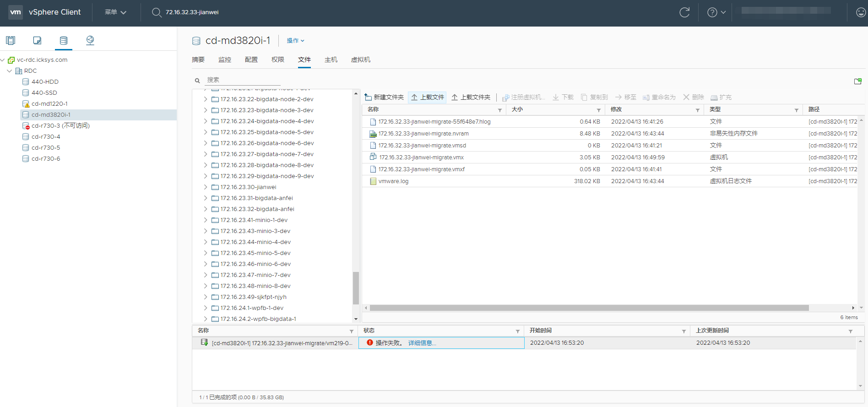Switch to the 主机 tab
The image size is (868, 407).
(x=331, y=60)
